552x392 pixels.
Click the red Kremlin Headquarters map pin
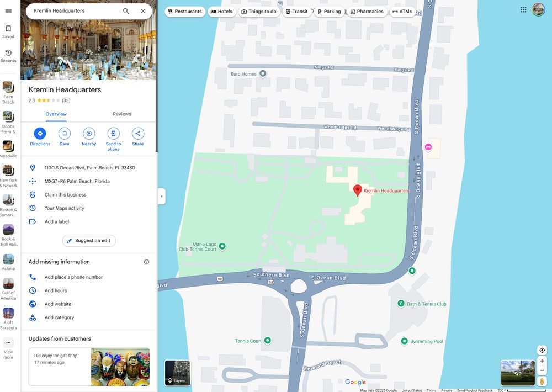point(358,190)
